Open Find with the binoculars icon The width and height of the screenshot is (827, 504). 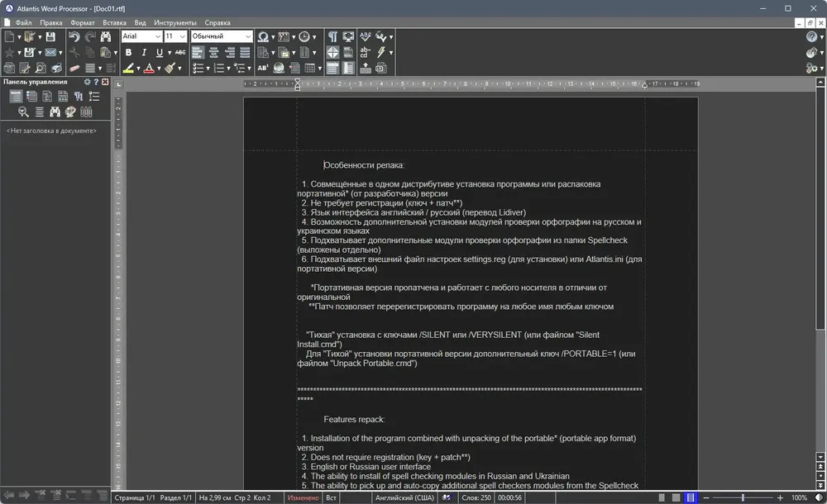coord(106,36)
